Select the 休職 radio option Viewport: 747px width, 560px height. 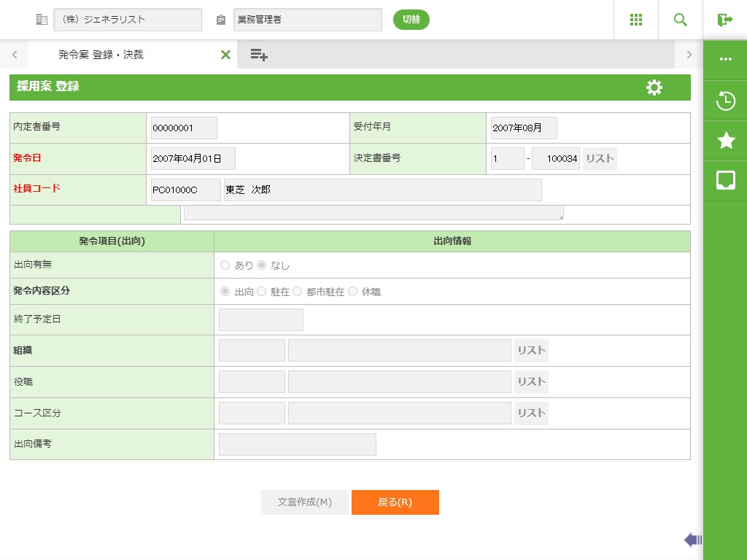tap(352, 292)
